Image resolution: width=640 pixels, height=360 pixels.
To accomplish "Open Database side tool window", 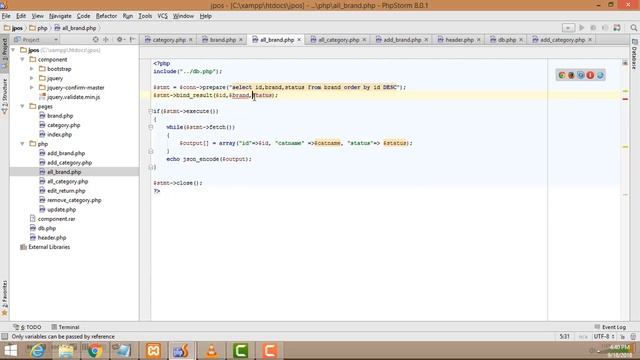I will coord(634,54).
